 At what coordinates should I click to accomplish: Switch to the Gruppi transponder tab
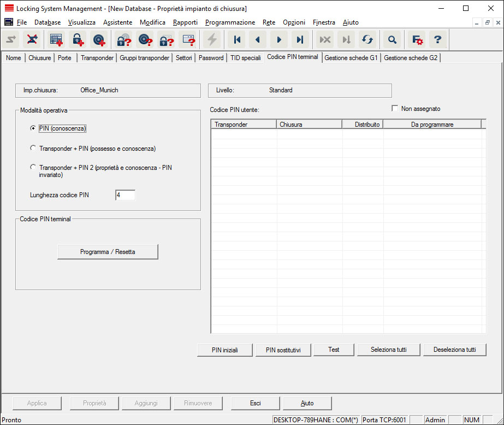(144, 58)
